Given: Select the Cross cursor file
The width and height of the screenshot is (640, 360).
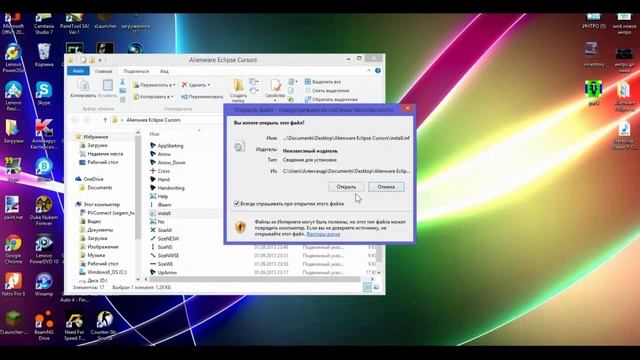Looking at the screenshot, I should click(x=163, y=171).
